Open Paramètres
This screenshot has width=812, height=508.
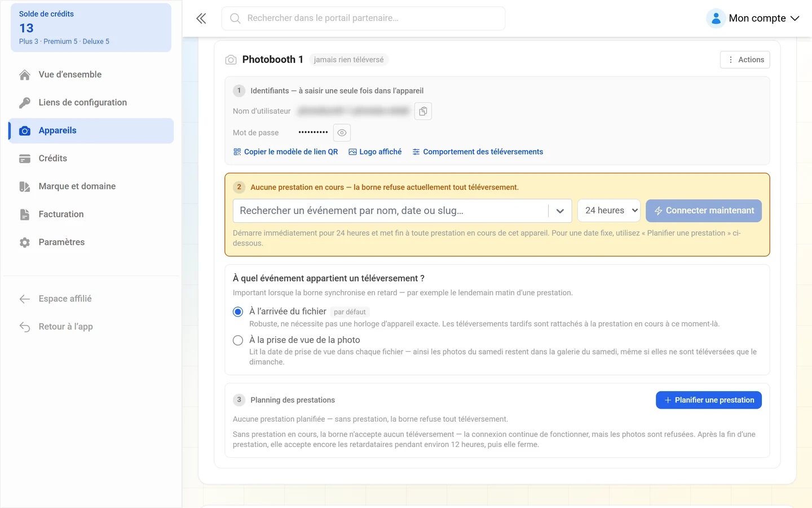pos(91,242)
